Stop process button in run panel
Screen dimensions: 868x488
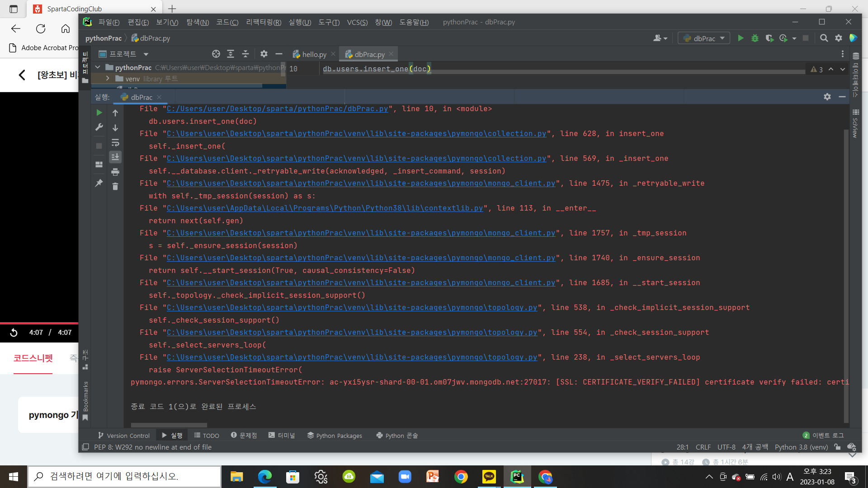[x=99, y=146]
